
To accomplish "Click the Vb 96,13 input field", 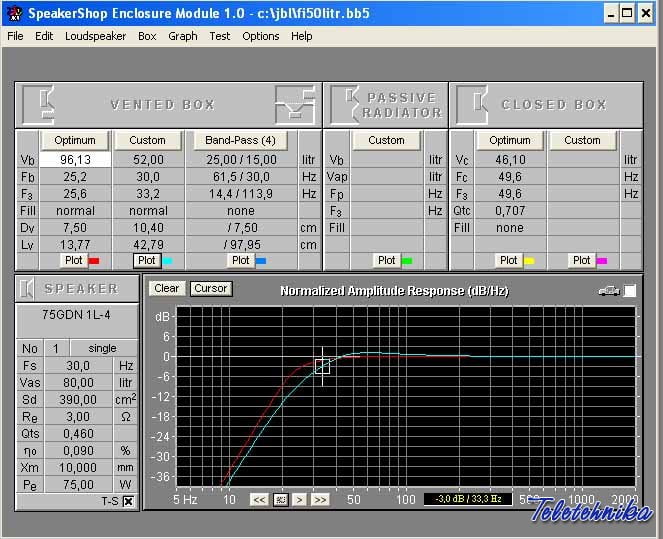I will tap(75, 160).
